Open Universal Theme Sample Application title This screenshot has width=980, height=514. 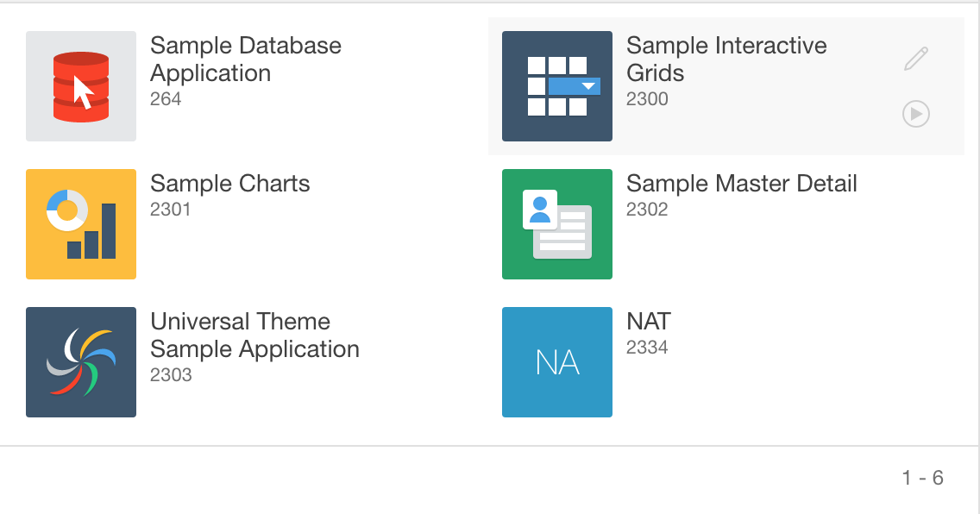254,335
